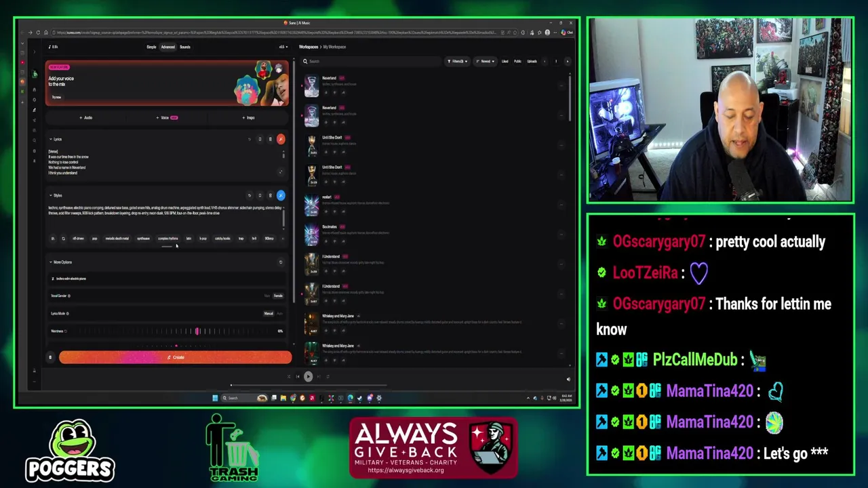Toggle the Liked filter
The height and width of the screenshot is (488, 868).
pos(505,62)
